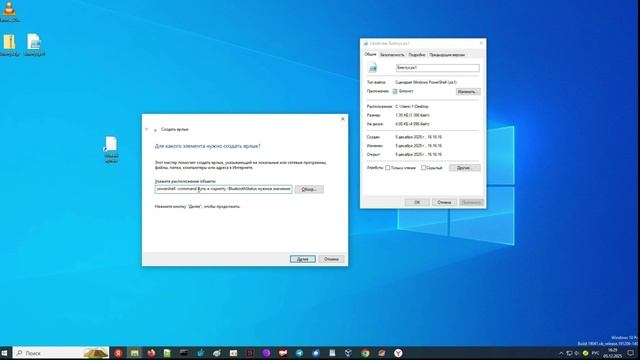
Task: Click the Изменить... button in Properties
Action: click(468, 92)
